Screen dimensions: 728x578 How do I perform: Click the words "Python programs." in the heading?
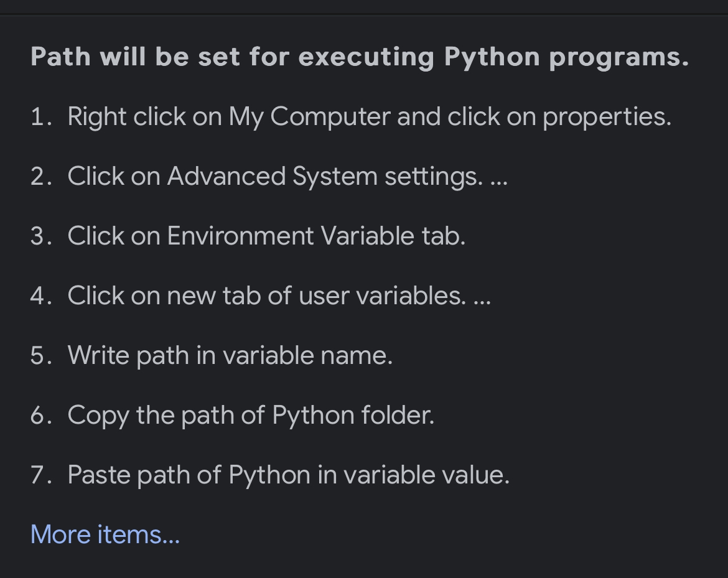(566, 57)
